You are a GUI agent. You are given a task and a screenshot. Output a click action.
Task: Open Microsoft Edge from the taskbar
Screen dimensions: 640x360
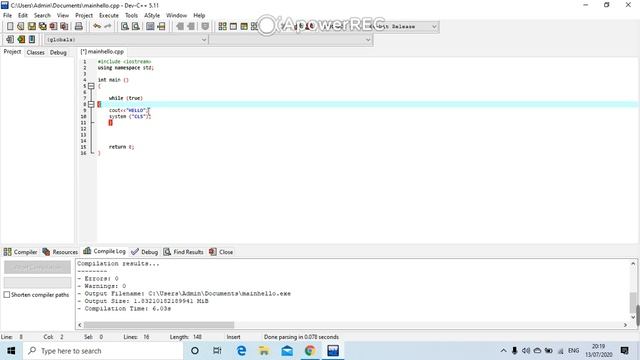click(241, 351)
